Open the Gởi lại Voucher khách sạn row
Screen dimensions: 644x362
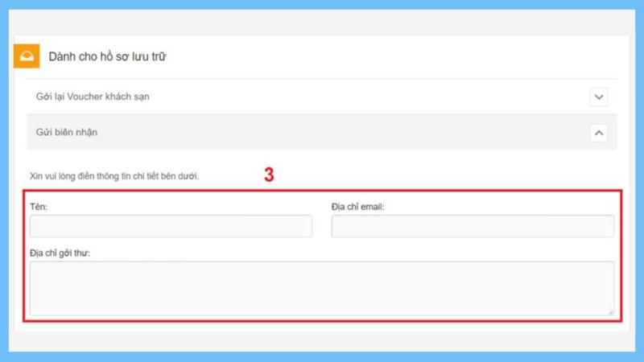(321, 97)
